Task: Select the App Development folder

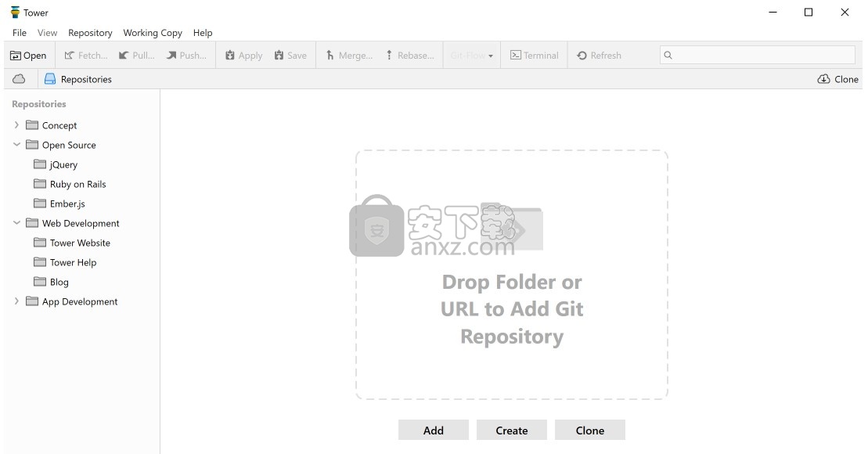Action: (72, 301)
